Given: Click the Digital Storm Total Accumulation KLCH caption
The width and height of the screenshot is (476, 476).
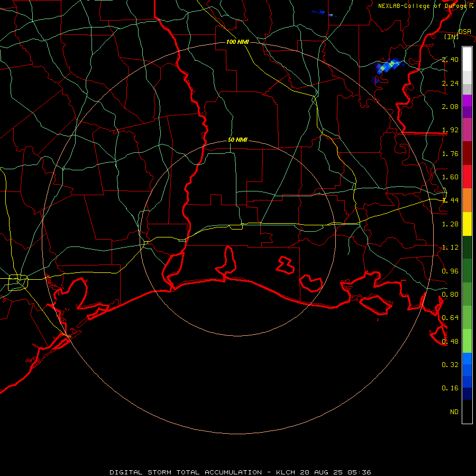Looking at the screenshot, I should tap(240, 472).
